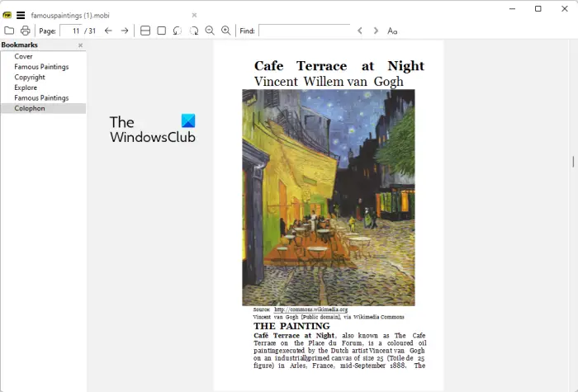Go to previous page arrow
578x392 pixels.
pos(108,31)
